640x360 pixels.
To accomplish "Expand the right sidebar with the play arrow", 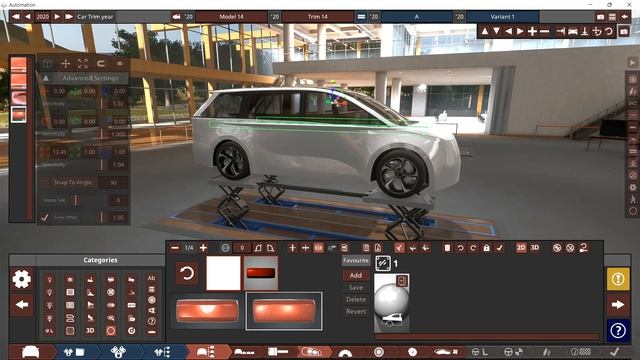I will pyautogui.click(x=632, y=62).
